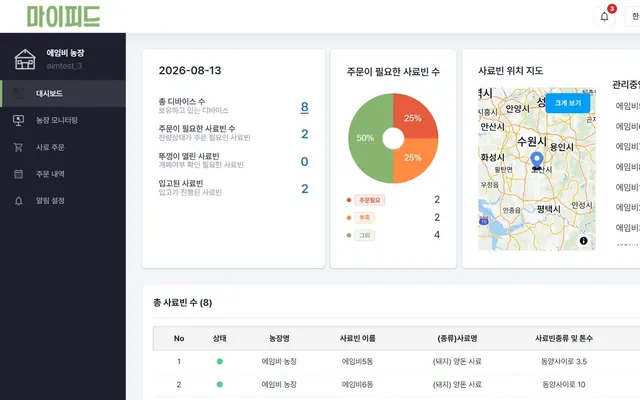Click the 에임비6동 cell
This screenshot has height=400, width=640.
click(358, 384)
